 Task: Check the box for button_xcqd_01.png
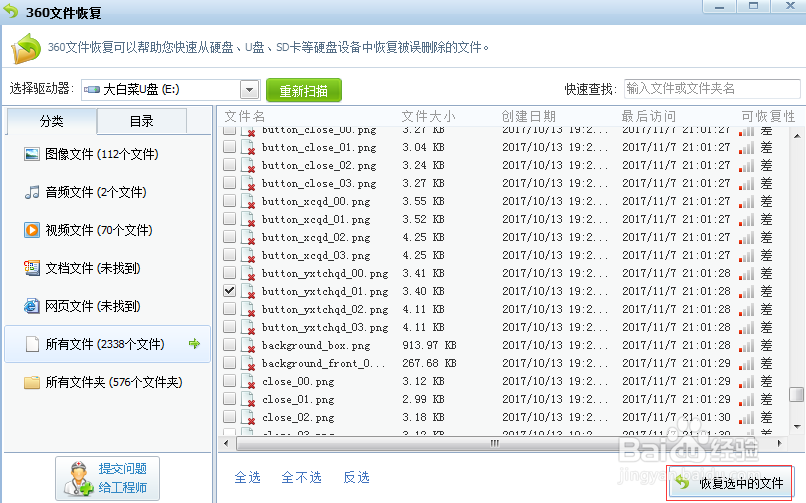point(229,219)
